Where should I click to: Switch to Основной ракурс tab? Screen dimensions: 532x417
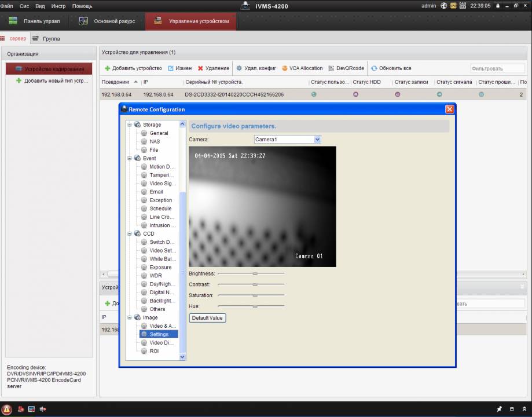pyautogui.click(x=107, y=21)
